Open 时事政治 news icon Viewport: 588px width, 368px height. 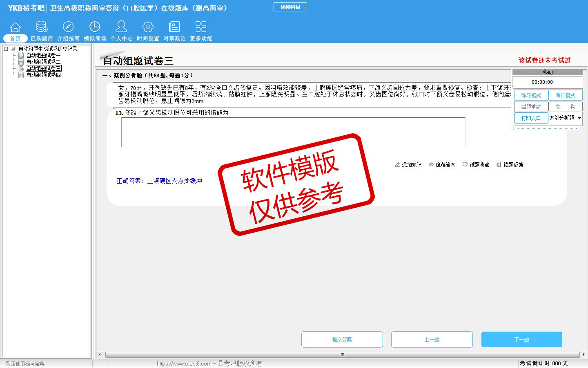(x=174, y=27)
